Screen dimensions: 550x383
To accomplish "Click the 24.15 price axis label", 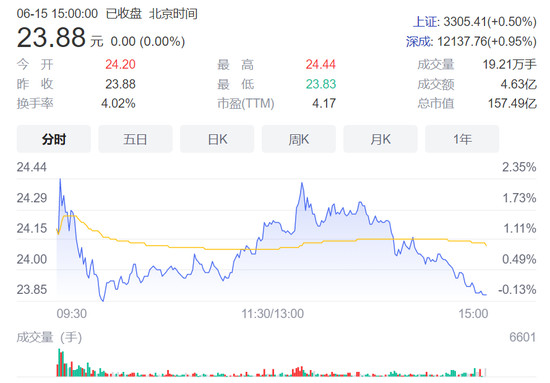I will [x=32, y=228].
